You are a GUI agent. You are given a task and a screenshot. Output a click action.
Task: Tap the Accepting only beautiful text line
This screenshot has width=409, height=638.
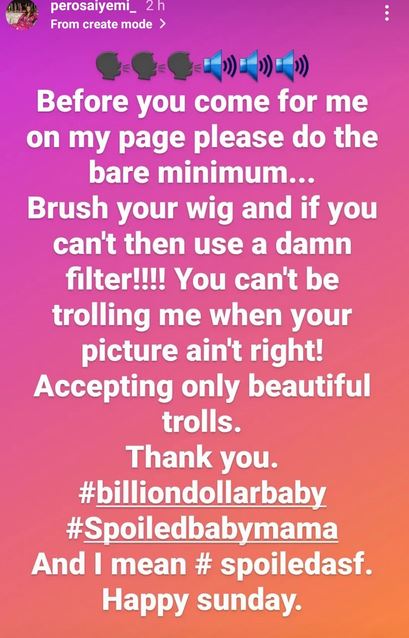[202, 386]
